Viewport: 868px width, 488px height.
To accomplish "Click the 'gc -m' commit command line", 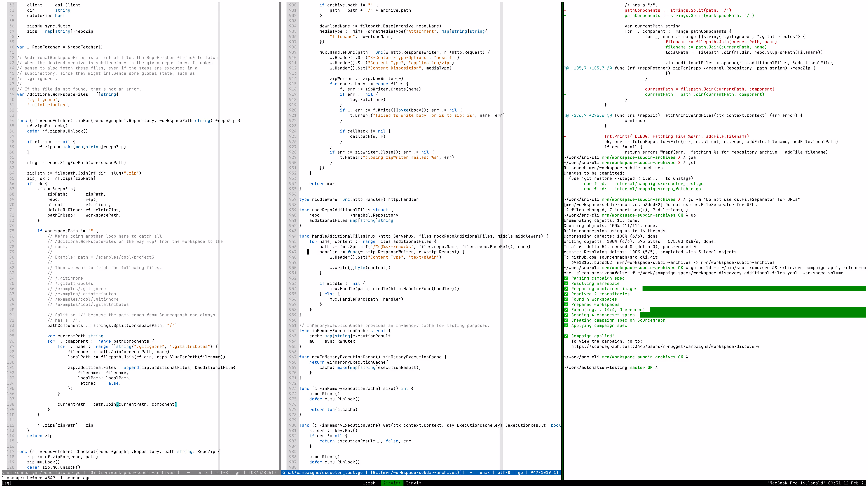I will [x=744, y=199].
